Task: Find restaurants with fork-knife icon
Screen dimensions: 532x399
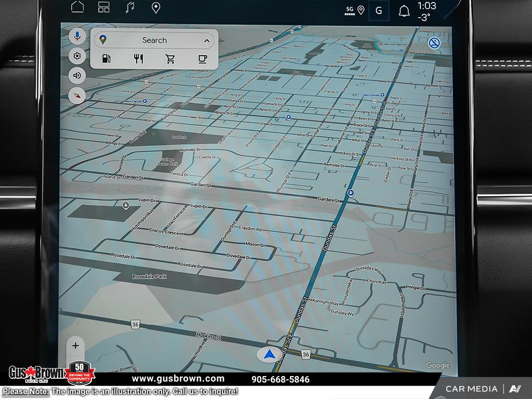Action: coord(138,59)
